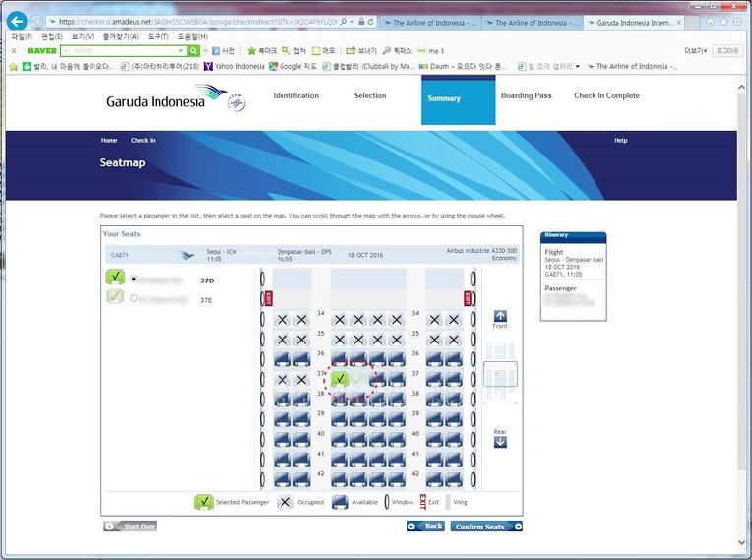This screenshot has height=560, width=752.
Task: Switch to first The Airline of Indonesia tab
Action: click(x=430, y=23)
